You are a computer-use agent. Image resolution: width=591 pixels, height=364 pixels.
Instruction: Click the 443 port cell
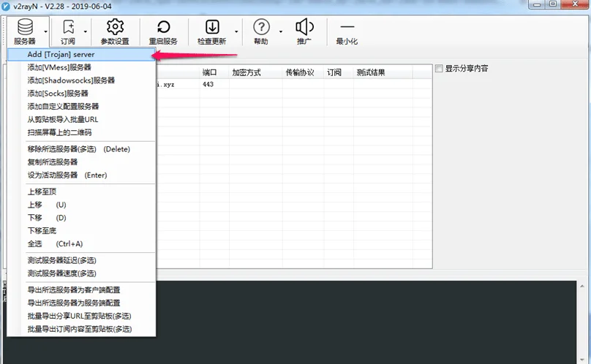point(208,84)
